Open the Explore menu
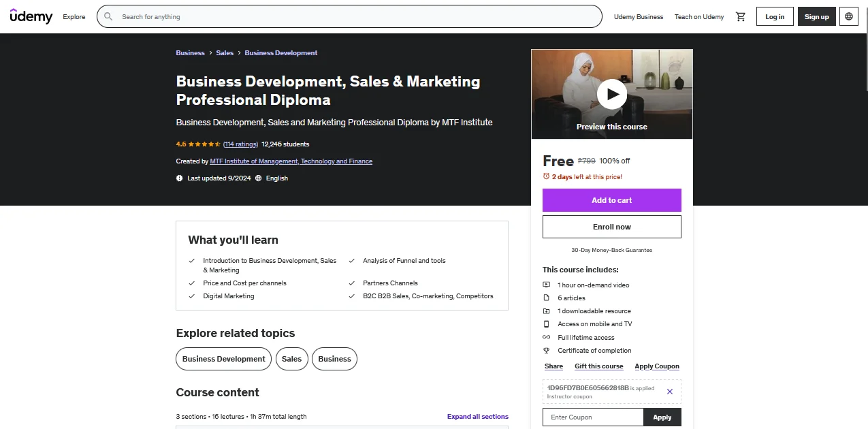Screen dimensions: 868x429 pos(74,16)
